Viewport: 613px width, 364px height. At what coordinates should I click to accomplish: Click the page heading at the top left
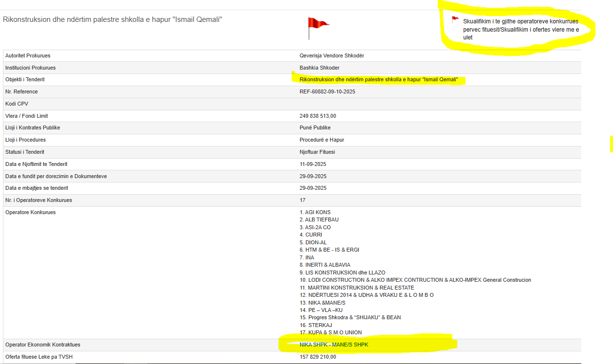pyautogui.click(x=112, y=19)
